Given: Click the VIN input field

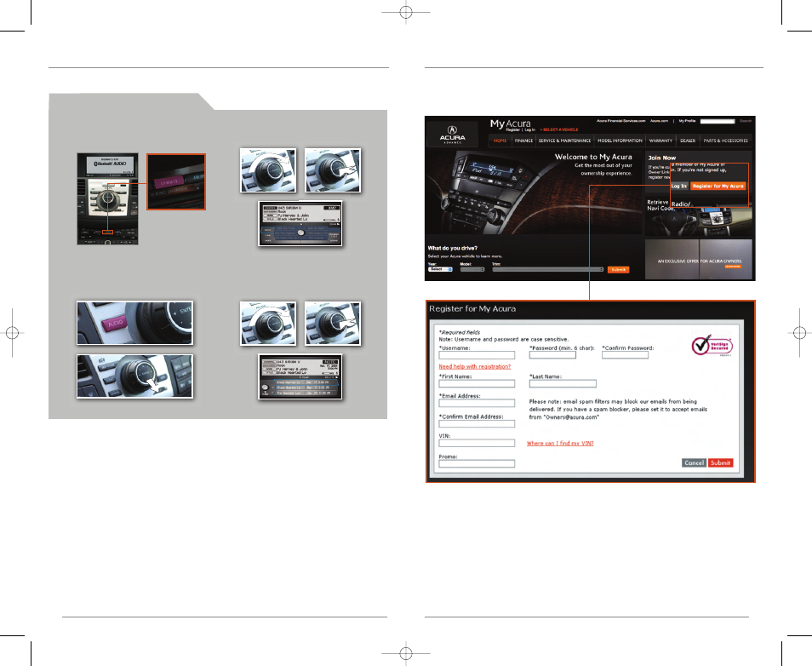Looking at the screenshot, I should click(477, 443).
